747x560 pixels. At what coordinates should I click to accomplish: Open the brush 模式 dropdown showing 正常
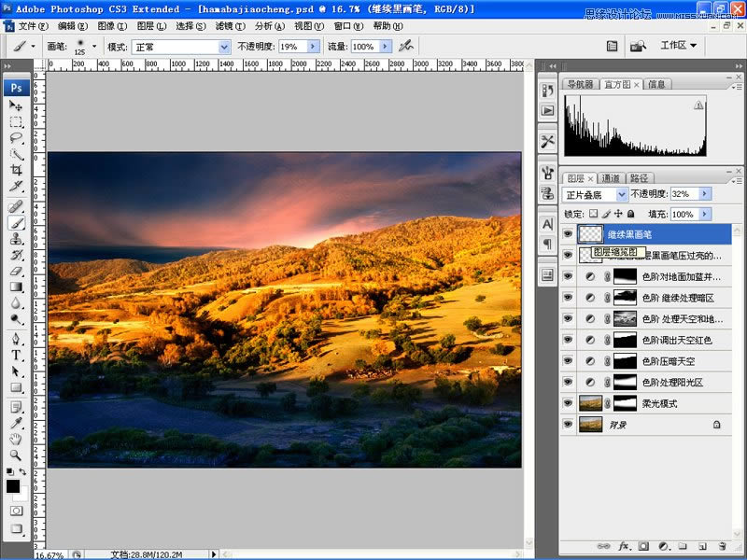pyautogui.click(x=180, y=47)
